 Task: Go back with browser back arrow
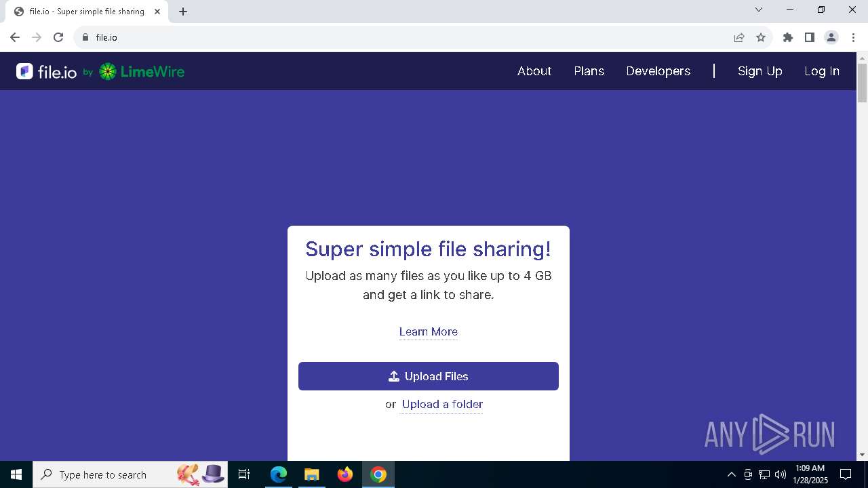click(15, 37)
